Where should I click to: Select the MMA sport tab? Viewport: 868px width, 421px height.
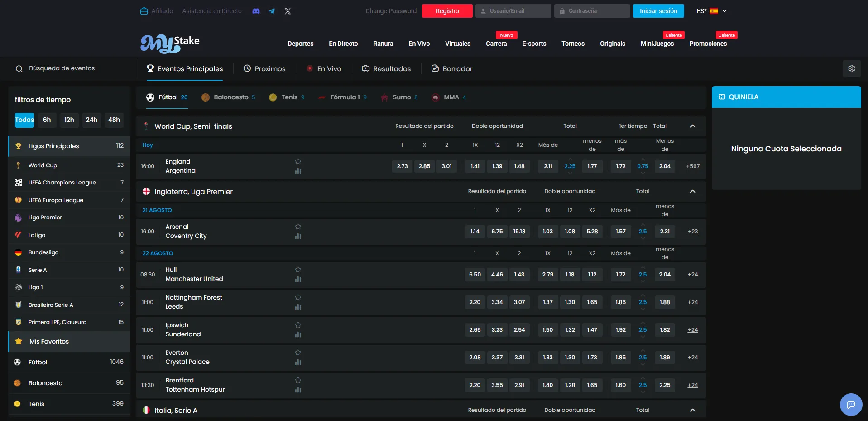[449, 97]
